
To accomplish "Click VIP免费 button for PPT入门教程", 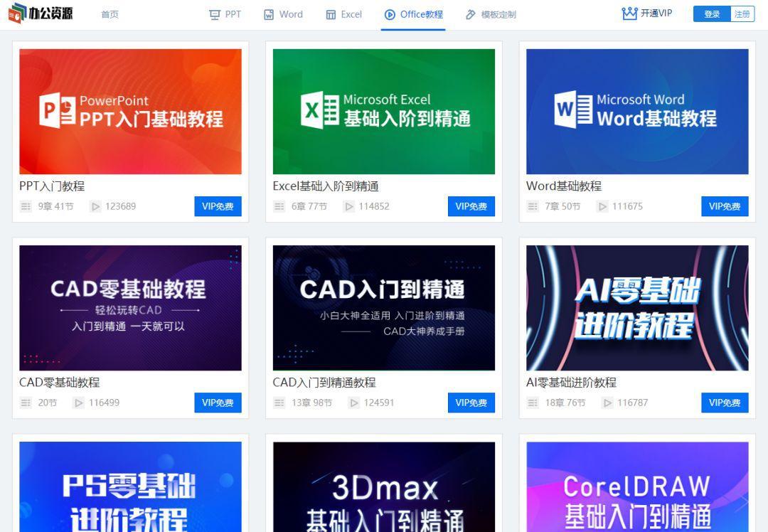I will point(218,206).
